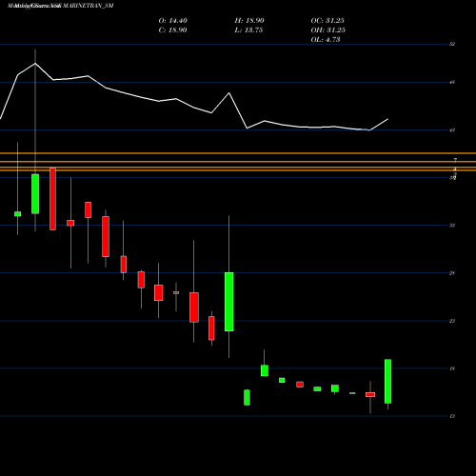Image resolution: width=476 pixels, height=476 pixels.
Task: Click the 43 price axis label
Action: point(452,130)
